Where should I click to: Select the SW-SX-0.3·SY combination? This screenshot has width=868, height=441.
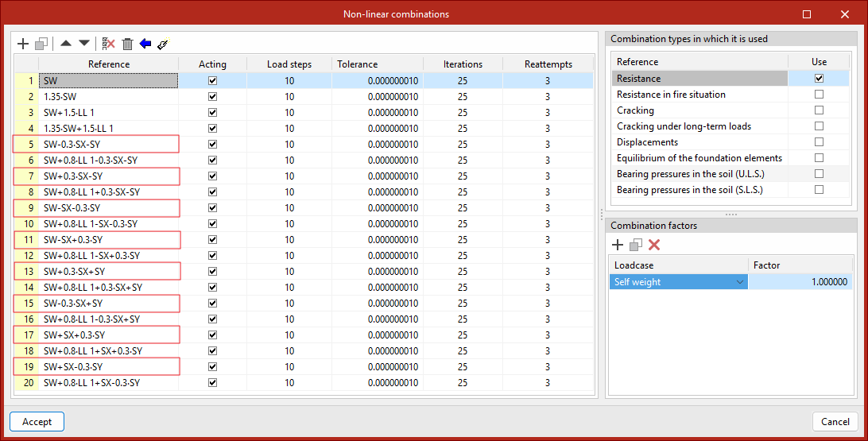tap(108, 208)
